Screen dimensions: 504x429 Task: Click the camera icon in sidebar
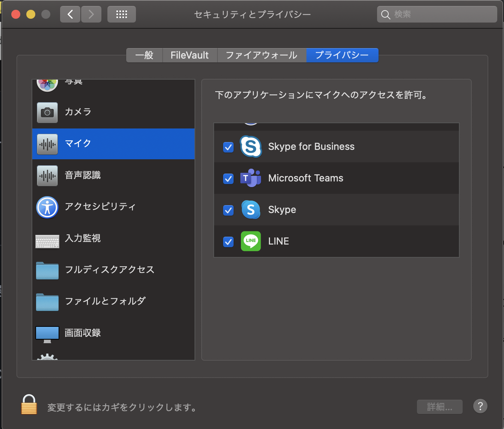[47, 112]
